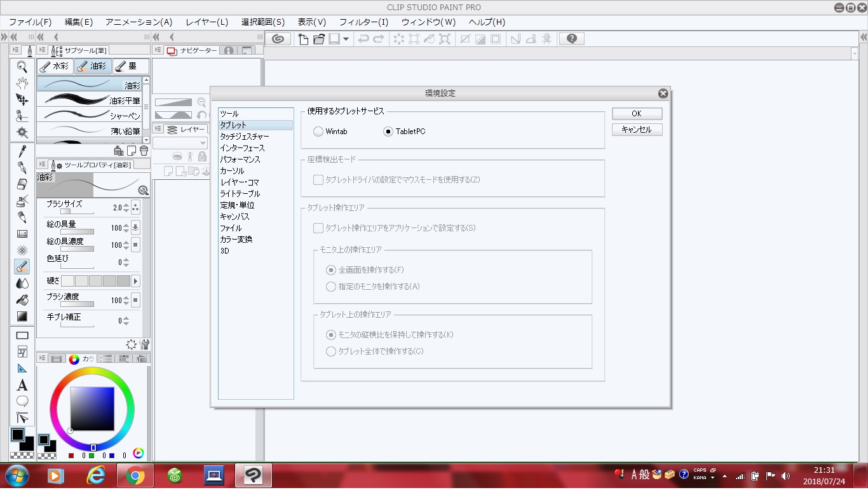Select the Eraser tool

[22, 184]
